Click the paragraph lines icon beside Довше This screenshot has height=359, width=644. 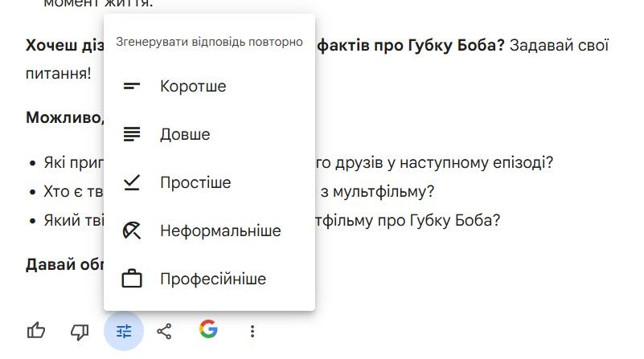pos(131,135)
